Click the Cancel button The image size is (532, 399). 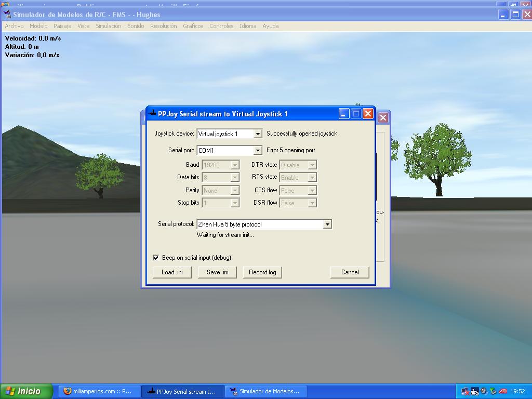click(350, 272)
